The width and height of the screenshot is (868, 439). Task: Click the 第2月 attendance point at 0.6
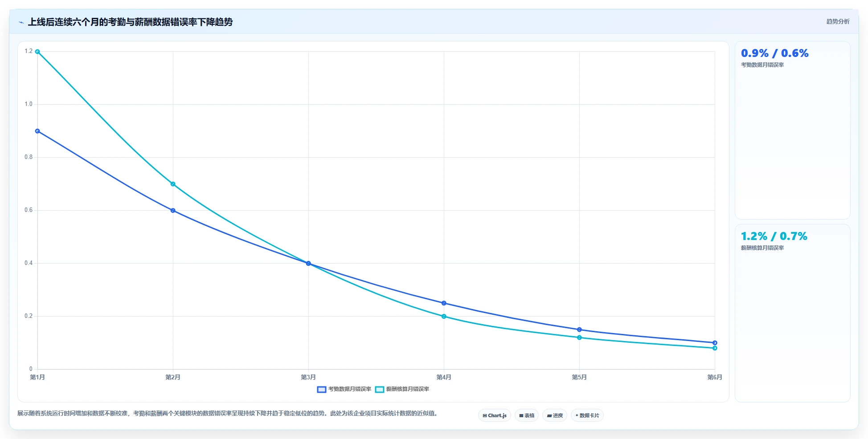[x=173, y=210]
